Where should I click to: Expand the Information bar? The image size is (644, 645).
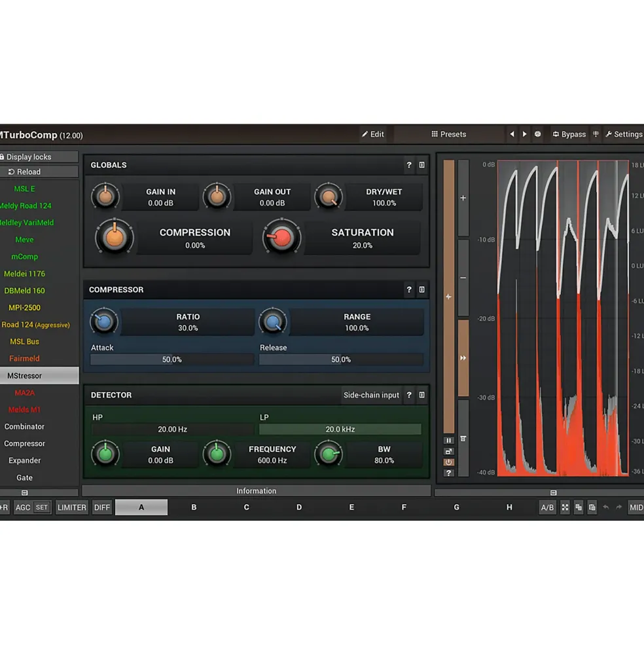(x=256, y=490)
